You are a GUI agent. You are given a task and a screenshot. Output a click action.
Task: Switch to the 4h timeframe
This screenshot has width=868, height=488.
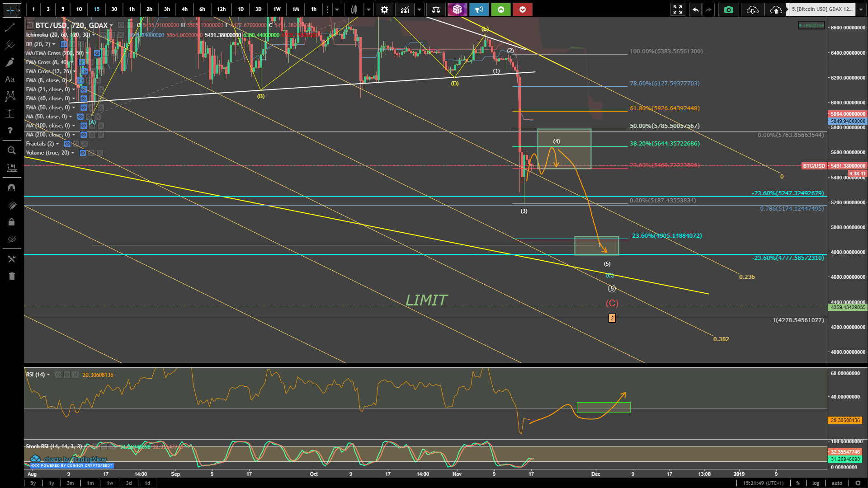pyautogui.click(x=184, y=9)
